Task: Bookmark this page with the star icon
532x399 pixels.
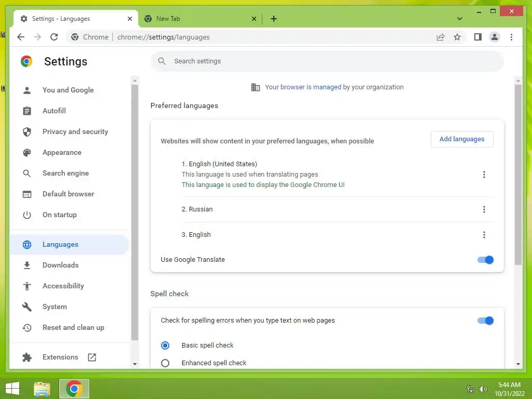Action: click(x=457, y=37)
